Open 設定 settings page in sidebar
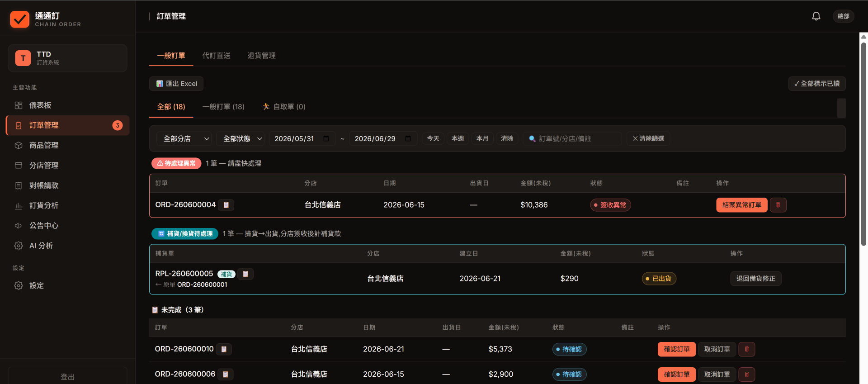868x384 pixels. click(x=68, y=285)
